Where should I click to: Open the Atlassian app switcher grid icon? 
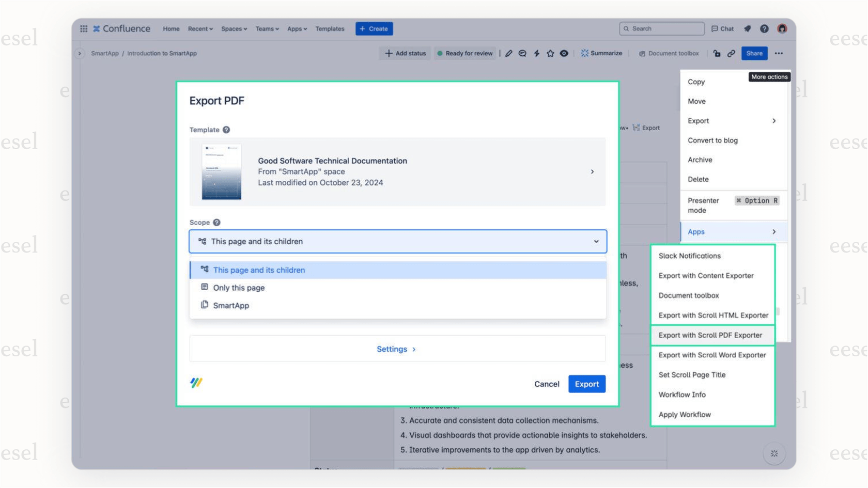[83, 28]
